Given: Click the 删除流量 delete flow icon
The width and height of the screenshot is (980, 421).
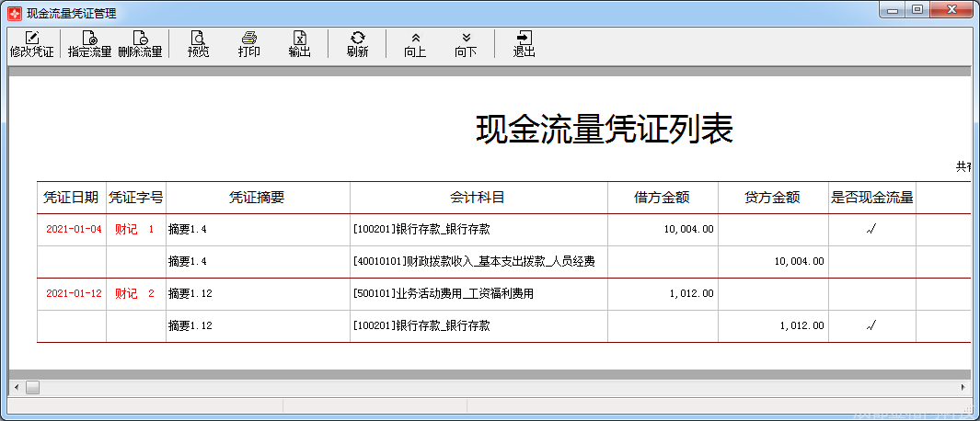Looking at the screenshot, I should tap(140, 43).
